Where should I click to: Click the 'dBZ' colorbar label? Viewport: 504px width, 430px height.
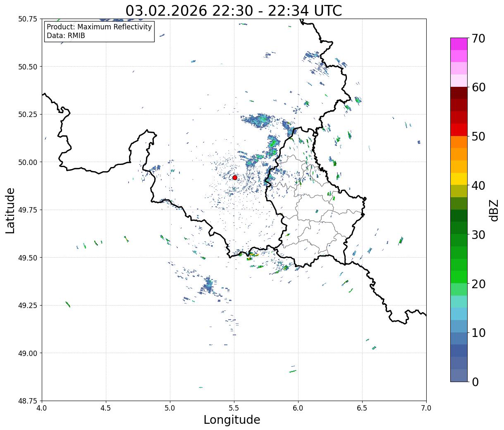(x=494, y=210)
